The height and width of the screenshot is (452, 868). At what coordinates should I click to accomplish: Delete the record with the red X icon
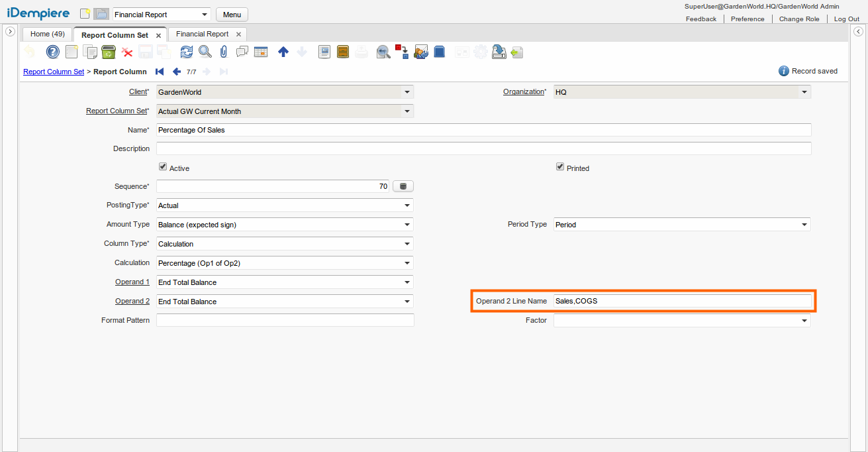click(126, 52)
